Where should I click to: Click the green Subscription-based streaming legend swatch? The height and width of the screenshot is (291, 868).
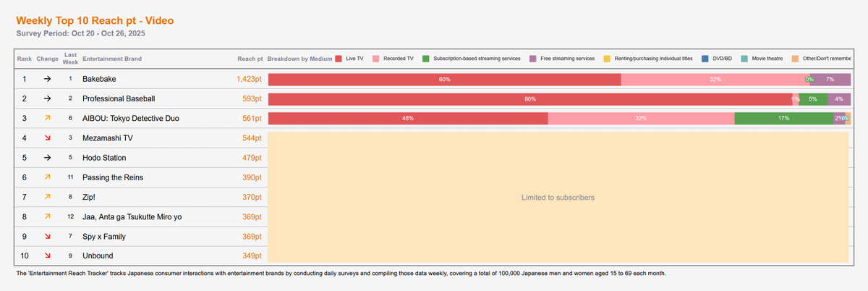pyautogui.click(x=427, y=58)
